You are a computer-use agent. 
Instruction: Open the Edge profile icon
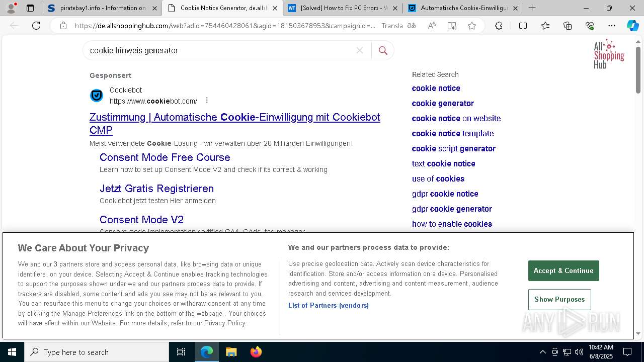pyautogui.click(x=12, y=8)
